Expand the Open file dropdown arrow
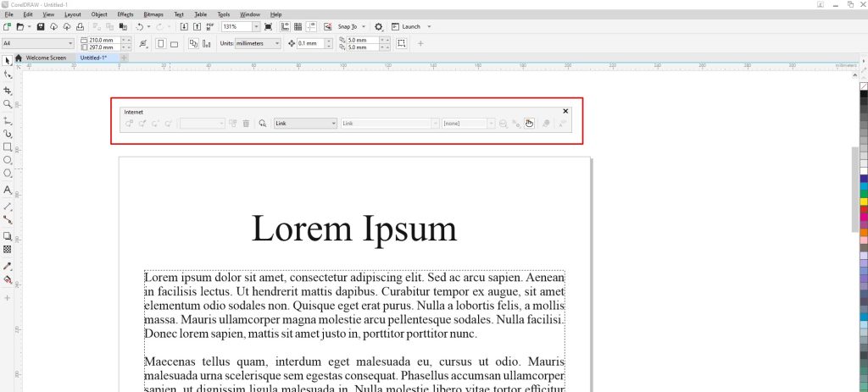Screen dimensions: 868x392 pos(29,26)
